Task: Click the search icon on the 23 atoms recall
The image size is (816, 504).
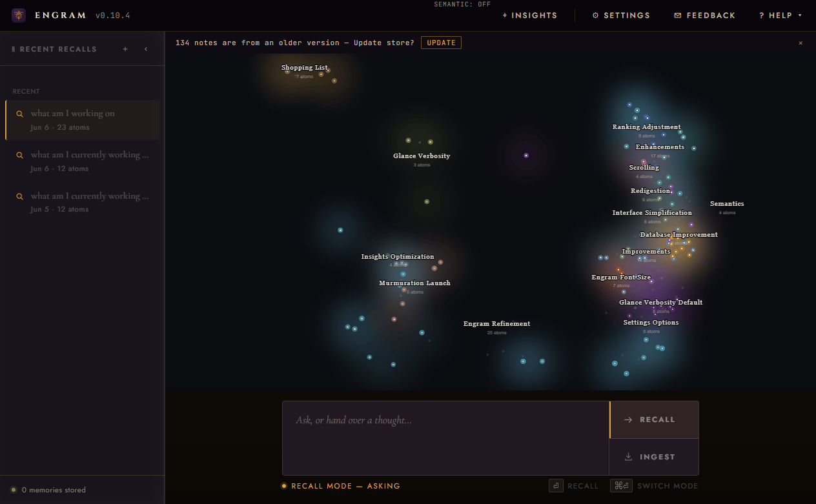Action: coord(19,114)
